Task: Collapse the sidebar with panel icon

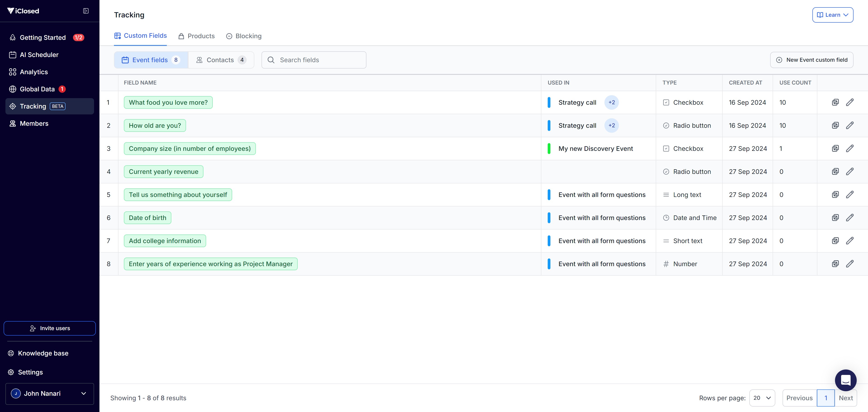Action: (86, 11)
